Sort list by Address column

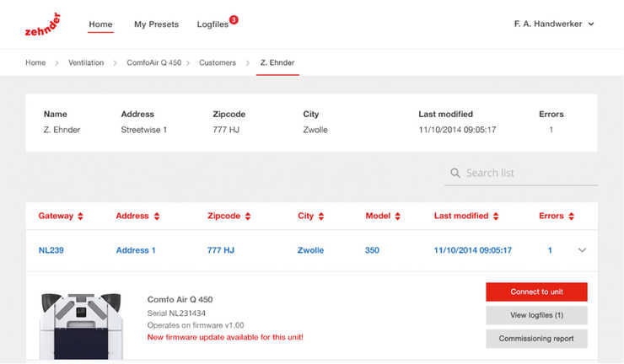137,217
